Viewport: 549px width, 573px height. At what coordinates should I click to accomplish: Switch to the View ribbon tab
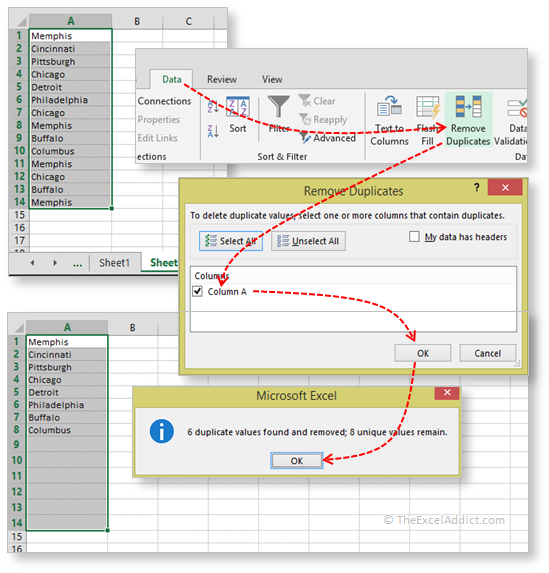[272, 79]
